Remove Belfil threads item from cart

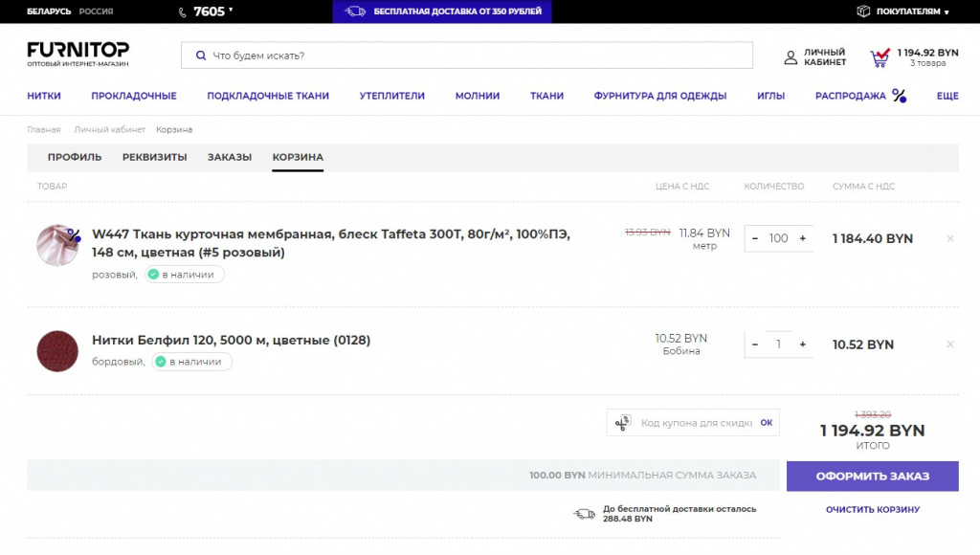(x=949, y=344)
